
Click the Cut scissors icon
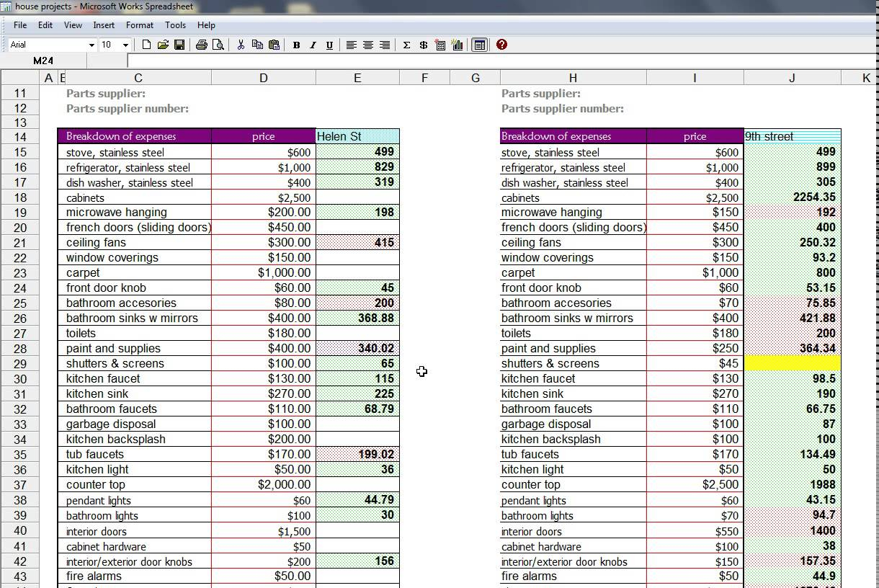point(241,45)
